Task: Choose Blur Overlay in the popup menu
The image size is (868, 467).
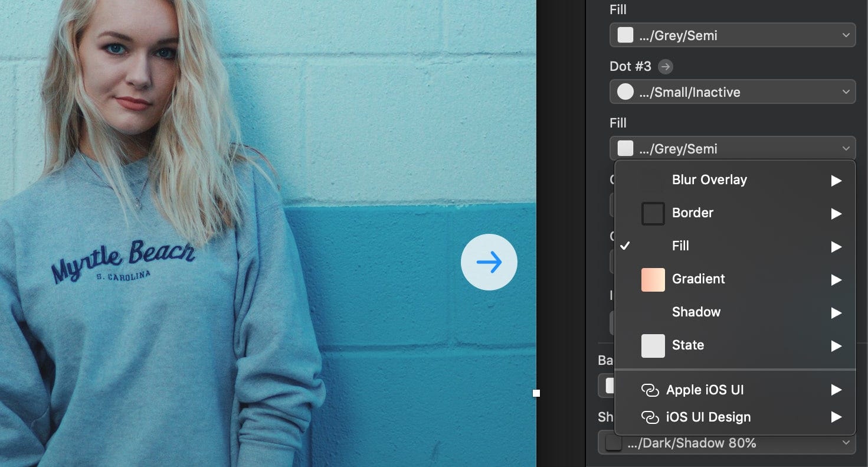Action: pos(735,179)
